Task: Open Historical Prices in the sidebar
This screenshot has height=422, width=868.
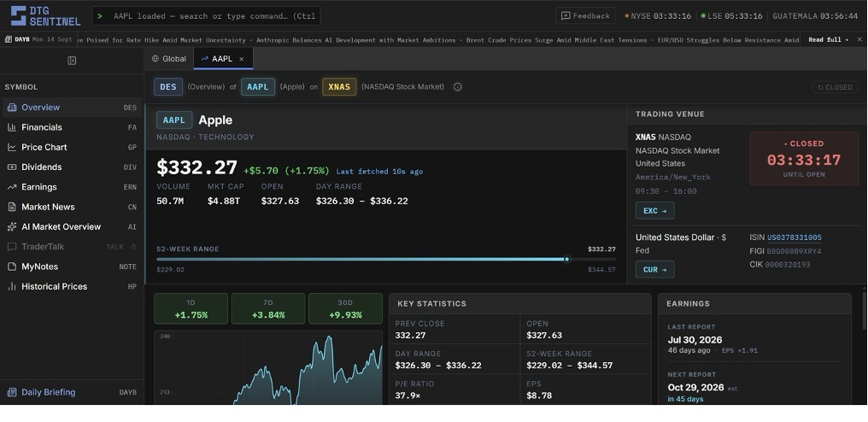Action: 72,287
